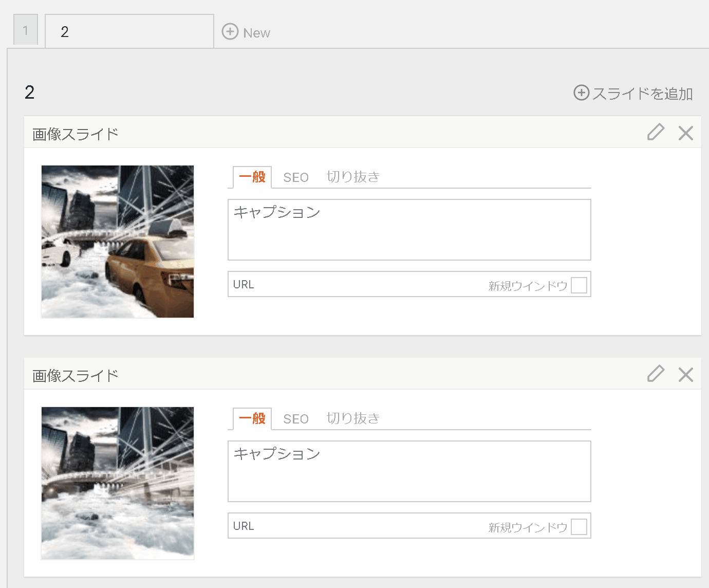Image resolution: width=709 pixels, height=588 pixels.
Task: Click the first slide's キャプション text area
Action: tap(409, 230)
